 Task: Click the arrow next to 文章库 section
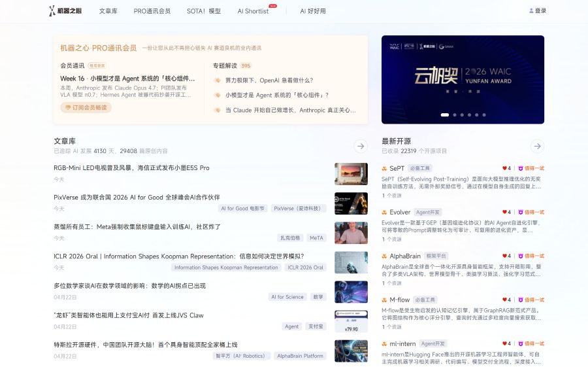pos(361,146)
